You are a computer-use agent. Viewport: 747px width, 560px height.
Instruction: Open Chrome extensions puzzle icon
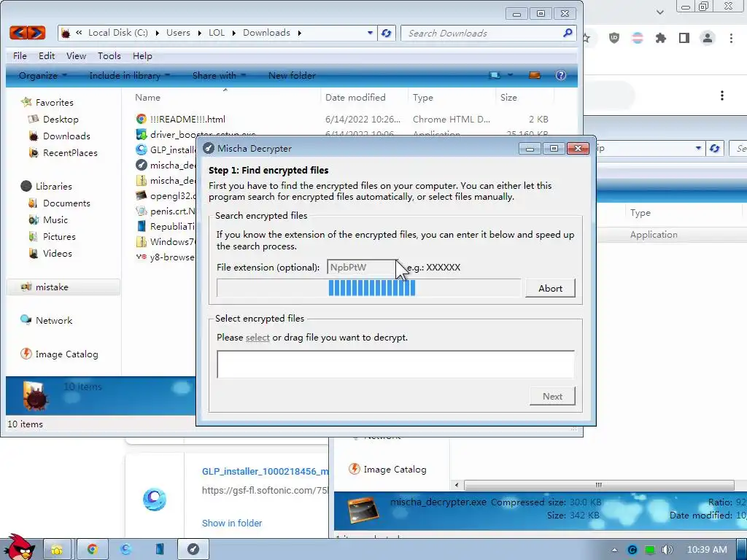pyautogui.click(x=660, y=38)
